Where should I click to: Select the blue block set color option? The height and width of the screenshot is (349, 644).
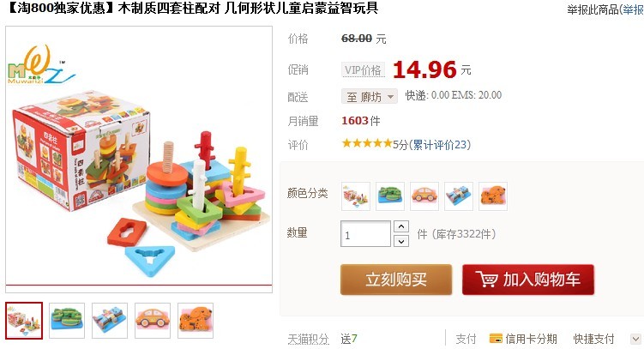459,196
